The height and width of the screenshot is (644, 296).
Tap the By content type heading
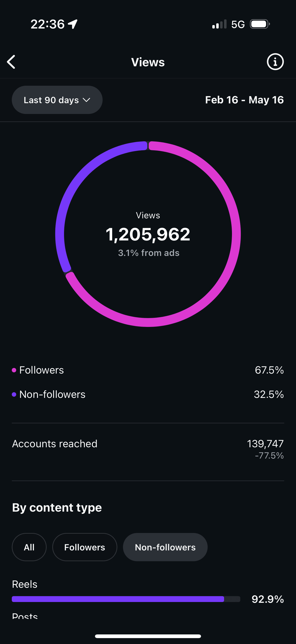coord(57,508)
